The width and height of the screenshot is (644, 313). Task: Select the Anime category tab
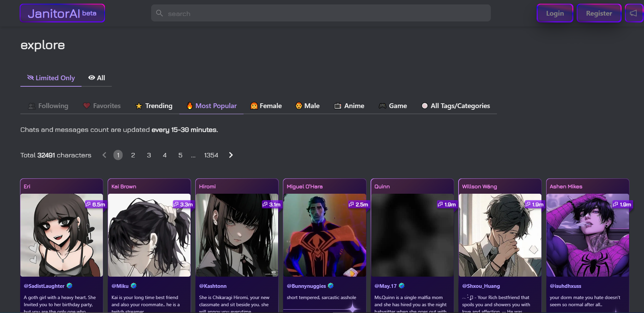(349, 106)
